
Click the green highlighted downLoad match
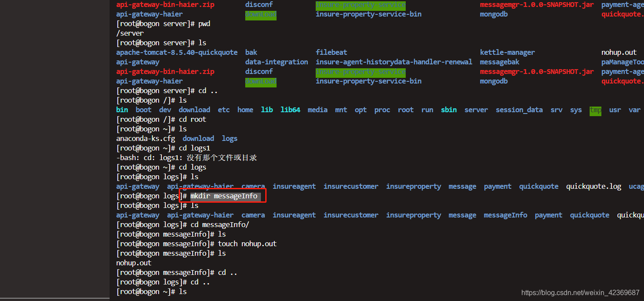coord(260,81)
